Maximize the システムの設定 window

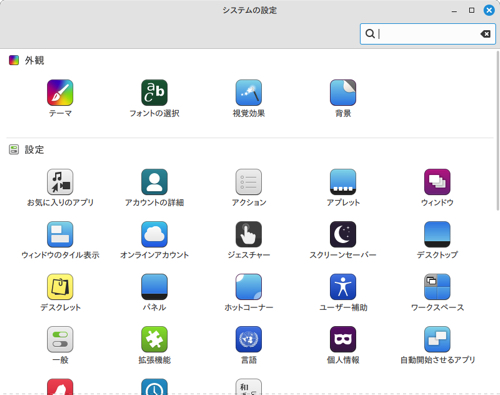(x=472, y=10)
